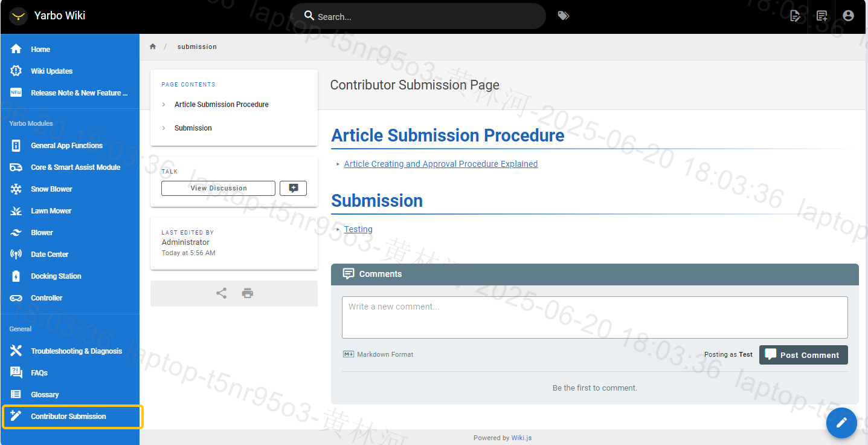Open page actions icon in top bar

tap(796, 16)
